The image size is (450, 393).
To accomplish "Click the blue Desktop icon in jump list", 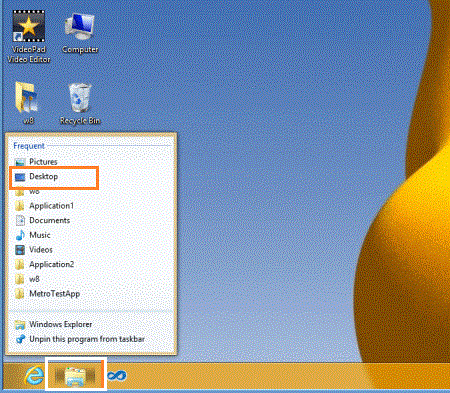I will click(x=20, y=177).
